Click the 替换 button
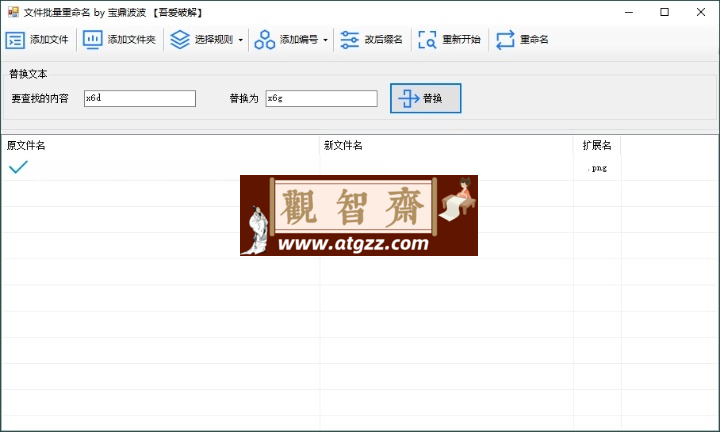720x432 pixels. tap(426, 98)
